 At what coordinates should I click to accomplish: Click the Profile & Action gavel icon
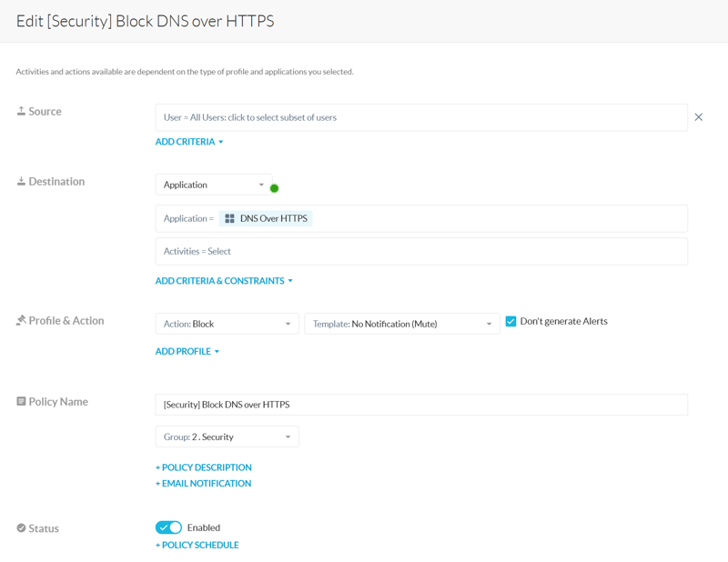21,320
